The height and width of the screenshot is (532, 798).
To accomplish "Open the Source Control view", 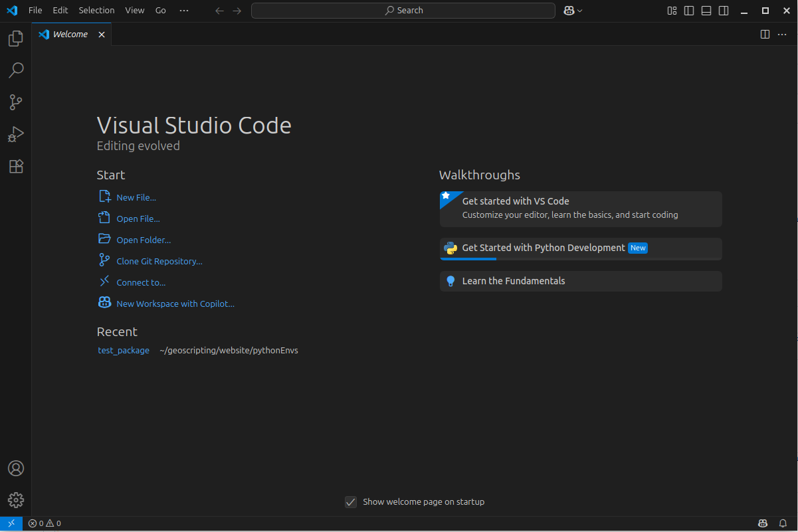I will 16,102.
